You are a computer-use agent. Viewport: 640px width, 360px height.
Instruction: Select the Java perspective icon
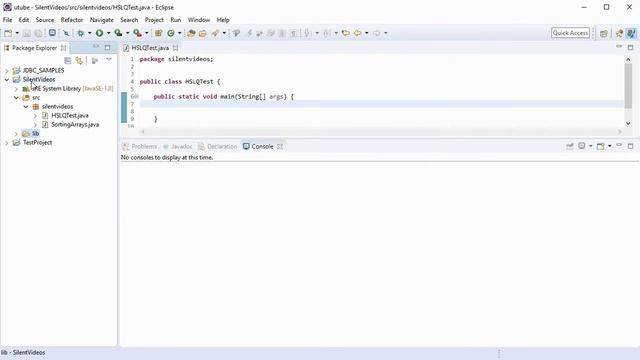631,33
